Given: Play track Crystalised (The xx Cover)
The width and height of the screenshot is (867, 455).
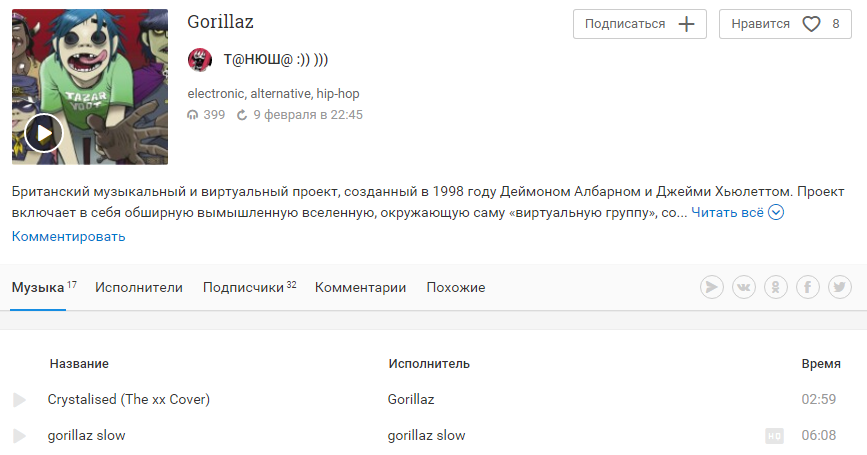Looking at the screenshot, I should point(19,400).
